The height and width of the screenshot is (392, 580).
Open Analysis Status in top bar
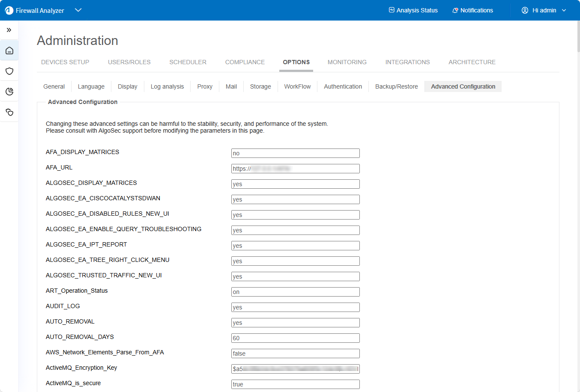pos(413,10)
